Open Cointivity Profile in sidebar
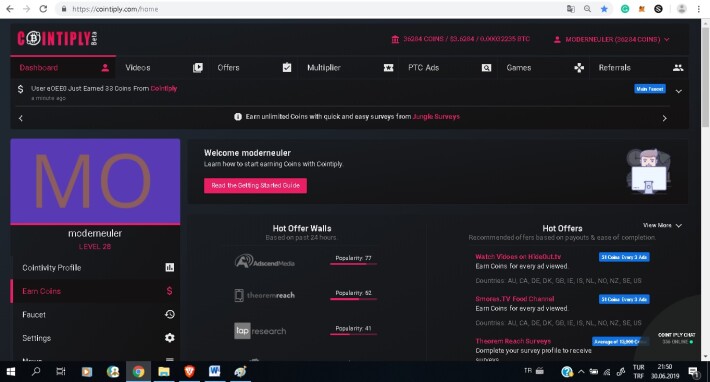 [x=95, y=267]
